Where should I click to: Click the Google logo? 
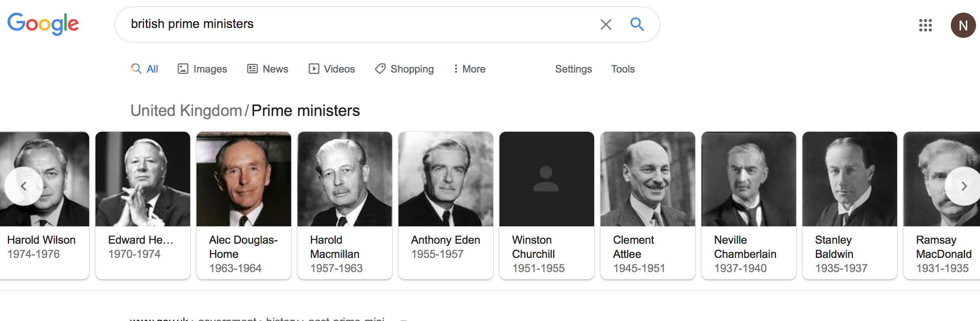(x=43, y=24)
